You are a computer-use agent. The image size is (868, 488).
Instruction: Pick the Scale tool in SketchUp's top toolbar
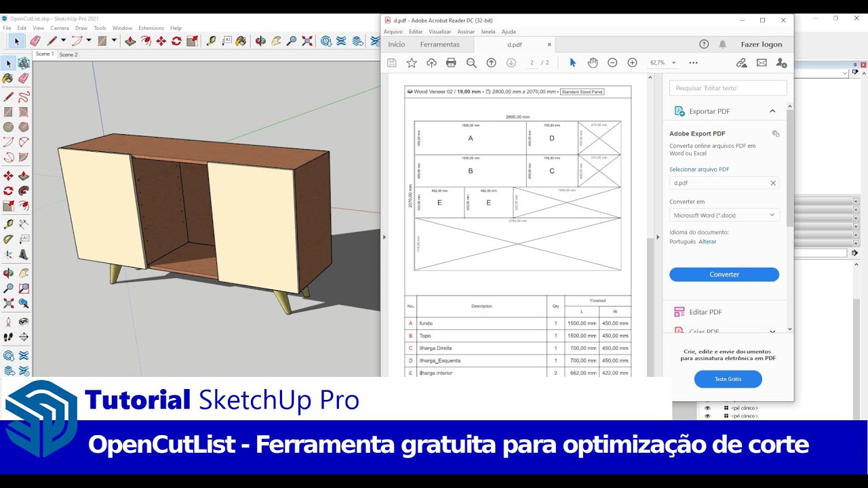tap(191, 41)
